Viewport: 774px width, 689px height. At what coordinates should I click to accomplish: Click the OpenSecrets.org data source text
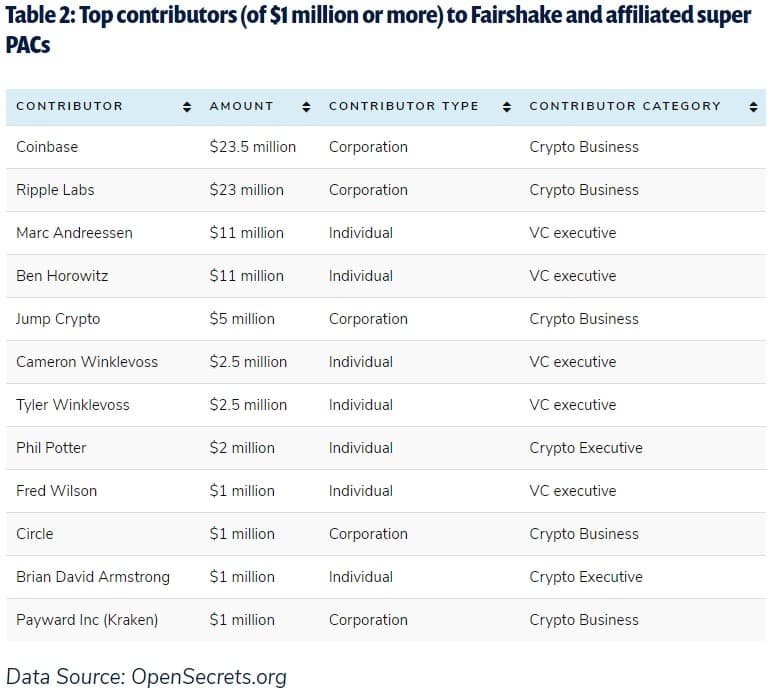coord(209,677)
